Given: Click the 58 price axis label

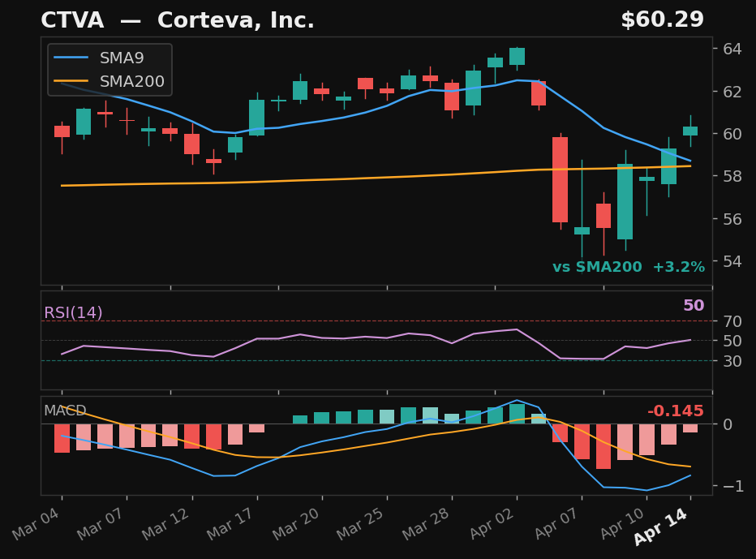Looking at the screenshot, I should point(732,176).
